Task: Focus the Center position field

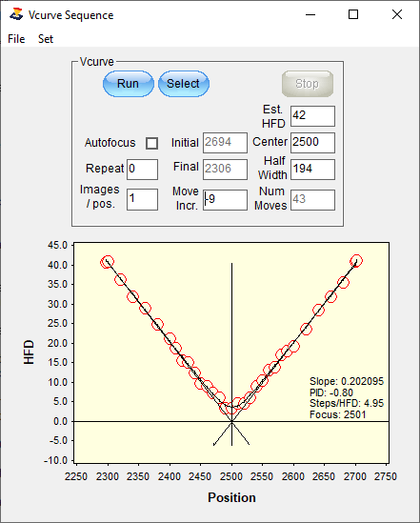Action: pos(312,143)
